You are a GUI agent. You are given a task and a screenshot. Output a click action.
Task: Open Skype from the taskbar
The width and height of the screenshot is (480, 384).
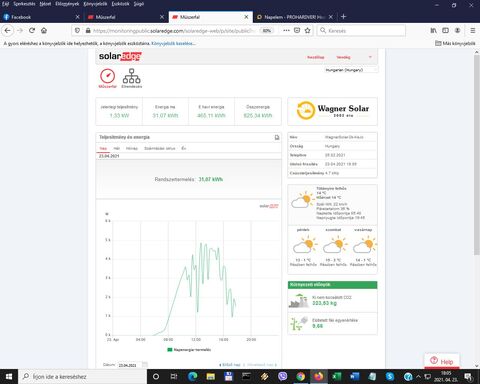point(390,377)
